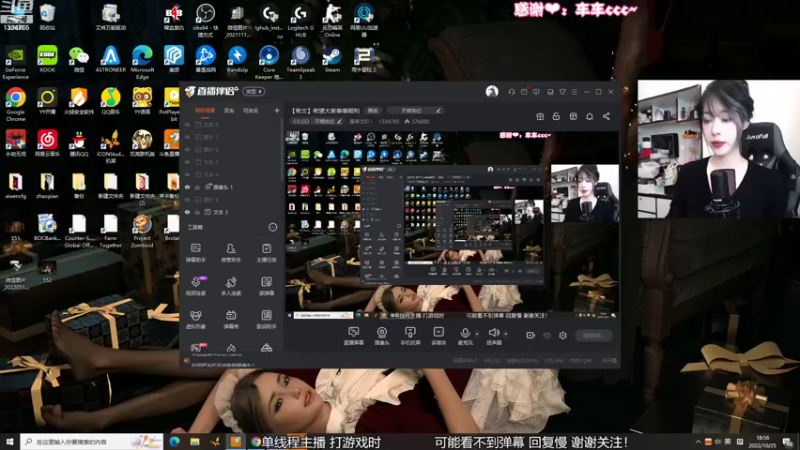Open settings gear in bottom toolbar

[x=563, y=335]
